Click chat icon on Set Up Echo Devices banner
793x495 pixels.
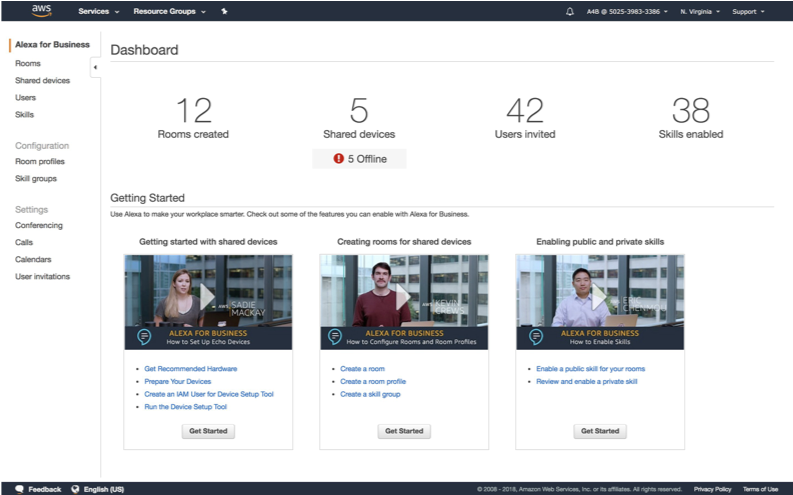coord(144,336)
